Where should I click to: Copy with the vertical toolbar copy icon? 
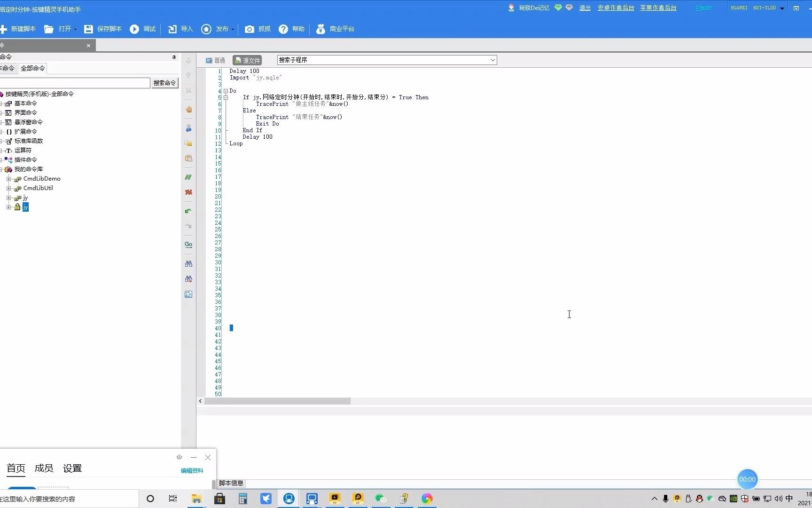188,143
